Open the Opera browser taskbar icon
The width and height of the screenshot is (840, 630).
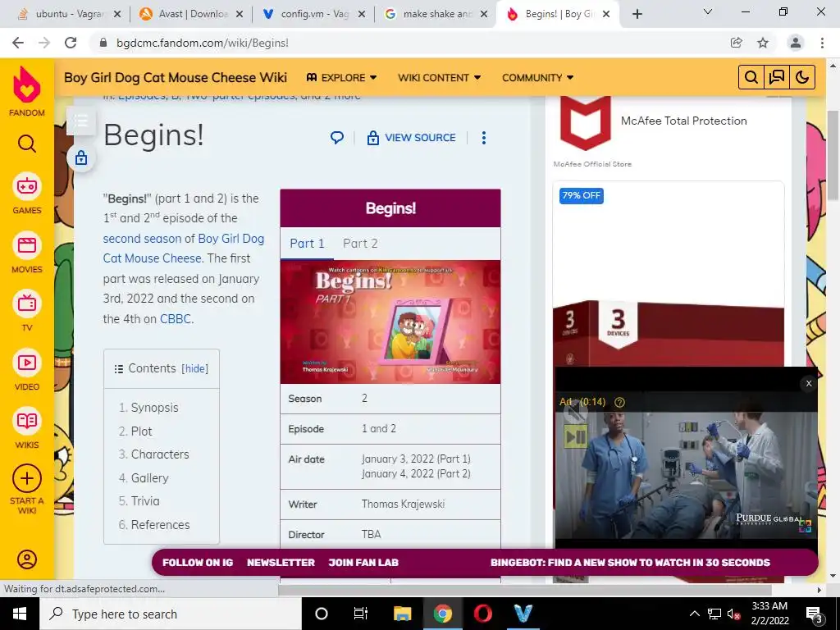pos(482,614)
